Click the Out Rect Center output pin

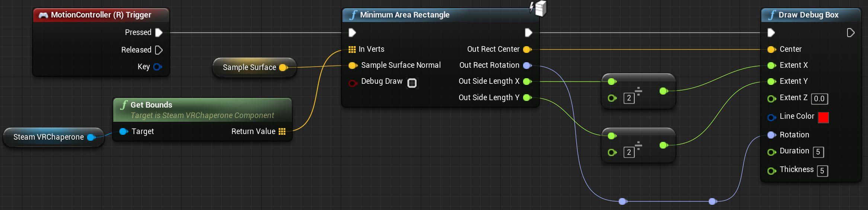527,49
